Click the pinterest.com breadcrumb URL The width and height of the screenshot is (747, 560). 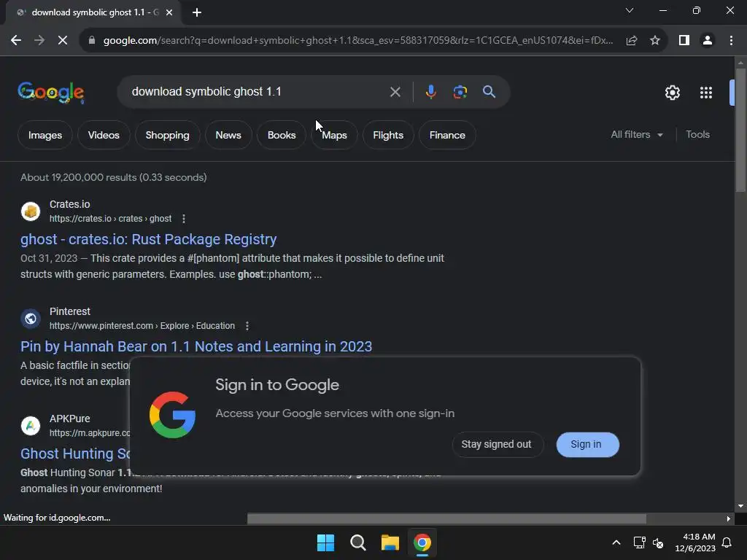coord(142,326)
